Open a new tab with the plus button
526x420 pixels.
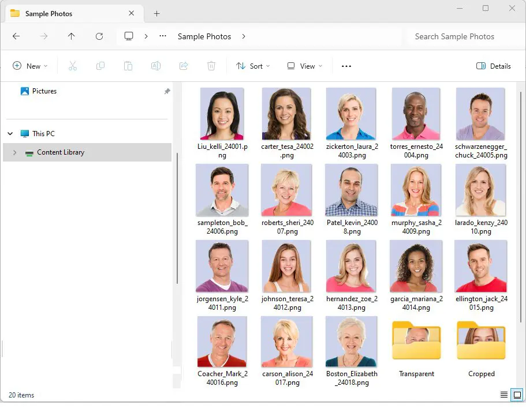(x=156, y=13)
